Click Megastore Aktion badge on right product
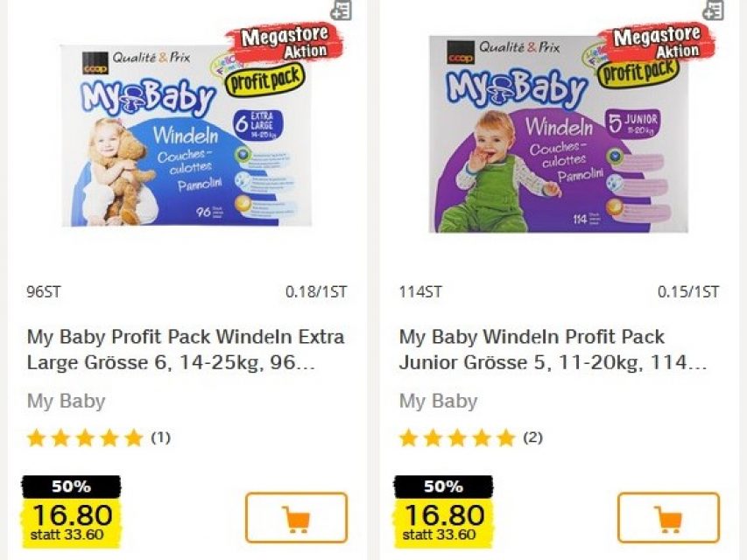The image size is (747, 560). 657,43
